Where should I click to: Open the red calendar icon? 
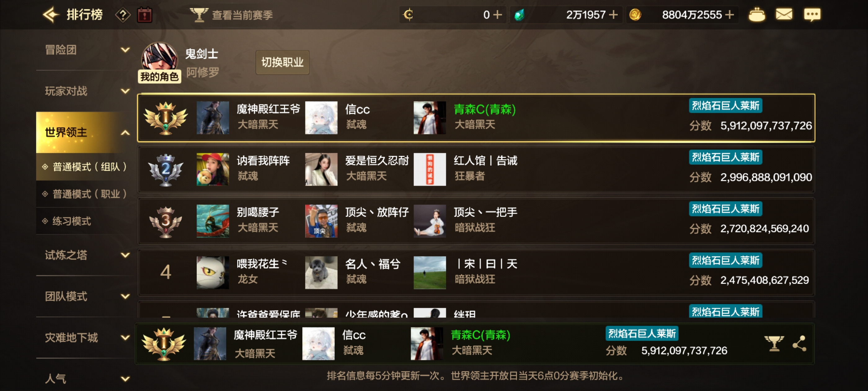click(x=144, y=15)
